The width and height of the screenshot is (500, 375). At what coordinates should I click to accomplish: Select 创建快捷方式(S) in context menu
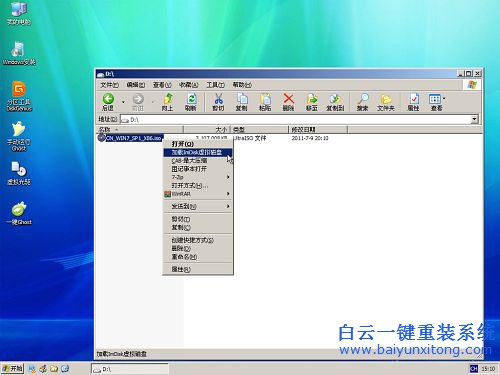197,240
